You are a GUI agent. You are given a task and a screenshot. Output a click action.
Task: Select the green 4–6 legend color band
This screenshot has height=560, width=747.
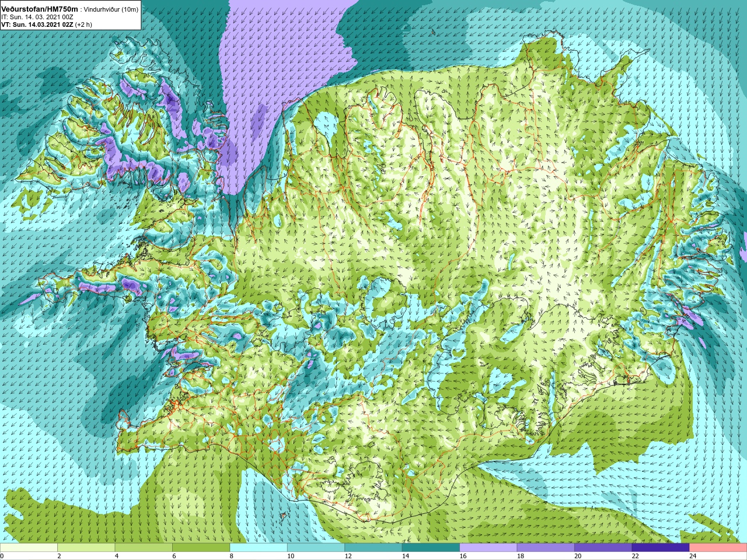click(x=144, y=548)
